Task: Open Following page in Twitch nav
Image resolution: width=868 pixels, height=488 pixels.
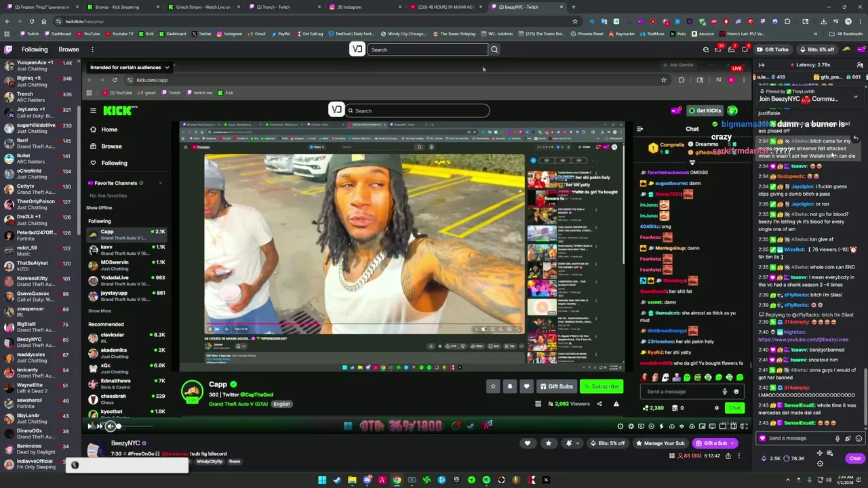Action: [35, 49]
